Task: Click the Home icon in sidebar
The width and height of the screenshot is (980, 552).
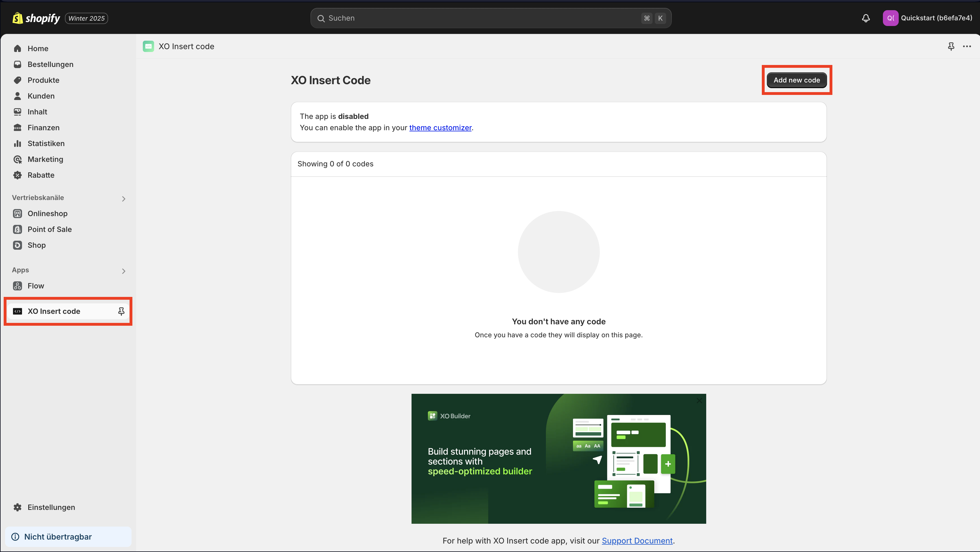Action: [17, 48]
